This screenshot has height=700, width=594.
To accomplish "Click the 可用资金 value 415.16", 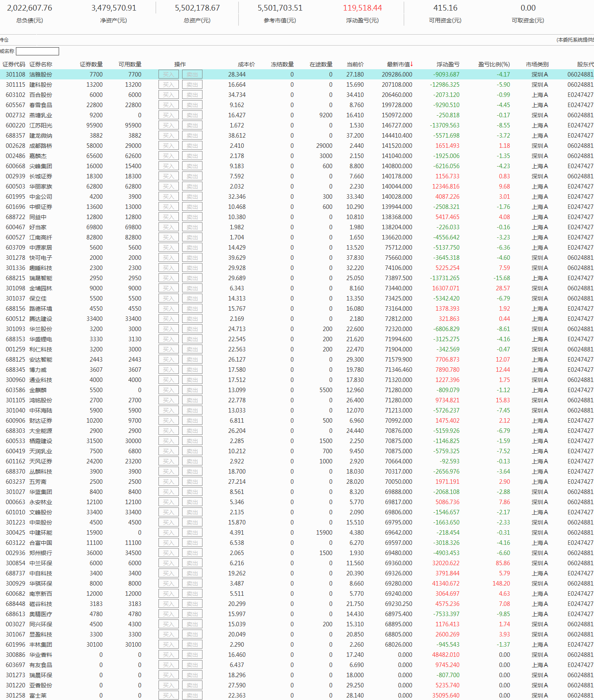I will [445, 8].
